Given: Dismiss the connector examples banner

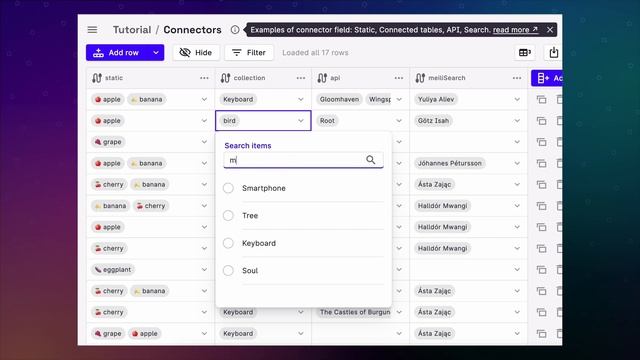Looking at the screenshot, I should coord(550,30).
